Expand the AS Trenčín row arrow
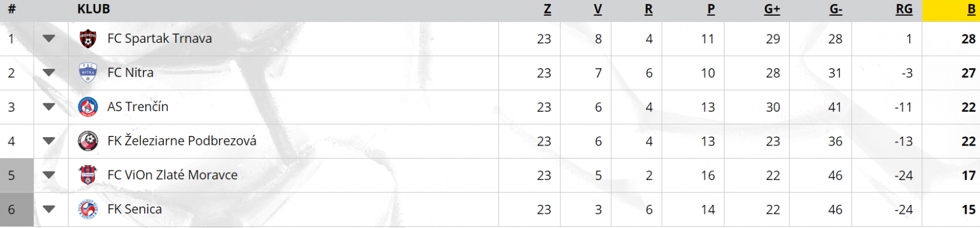Screen dimensions: 980x228 coord(49,107)
